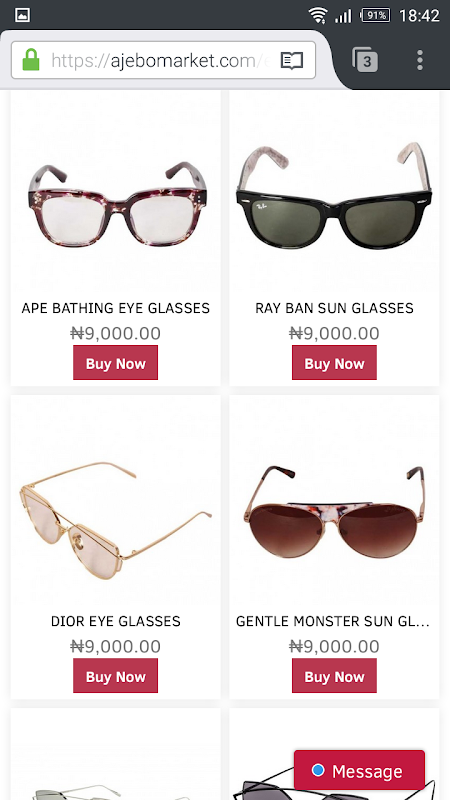This screenshot has width=450, height=800.
Task: Buy Now for Ray Ban Sun Glasses
Action: (334, 363)
